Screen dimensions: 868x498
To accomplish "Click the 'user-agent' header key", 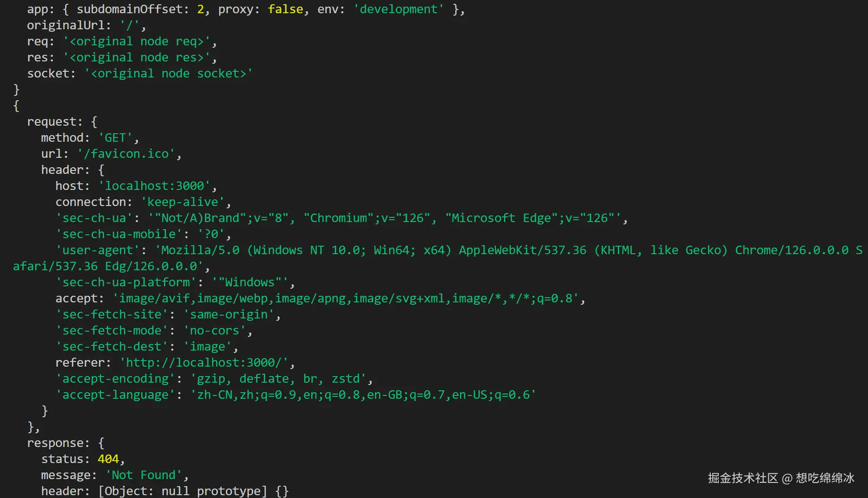I will coord(98,250).
